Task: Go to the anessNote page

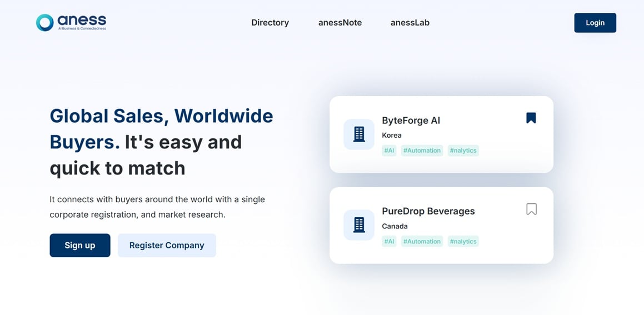Action: tap(340, 23)
